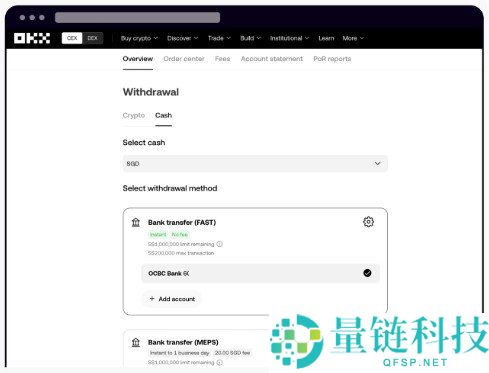Click the Withdrawal heading
This screenshot has height=373, width=489.
click(x=151, y=92)
